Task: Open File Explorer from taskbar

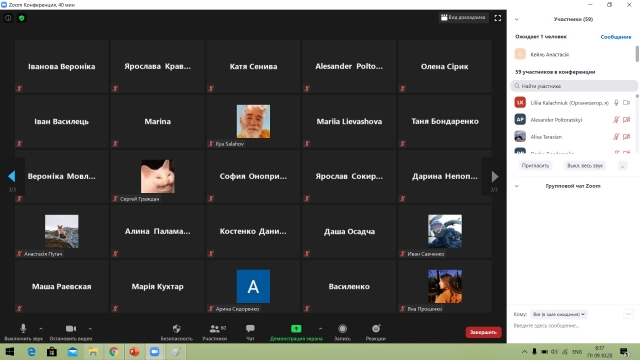Action: [93, 351]
